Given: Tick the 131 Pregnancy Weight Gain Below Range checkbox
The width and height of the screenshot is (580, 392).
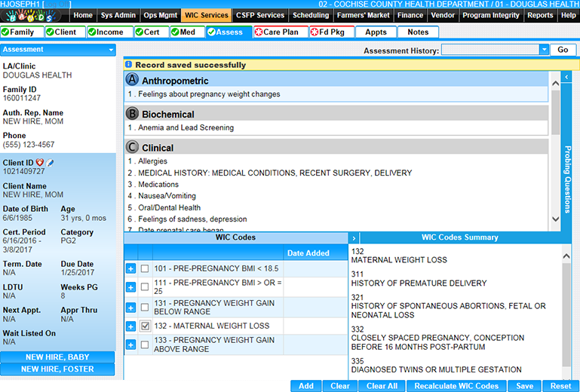Looking at the screenshot, I should (x=145, y=307).
